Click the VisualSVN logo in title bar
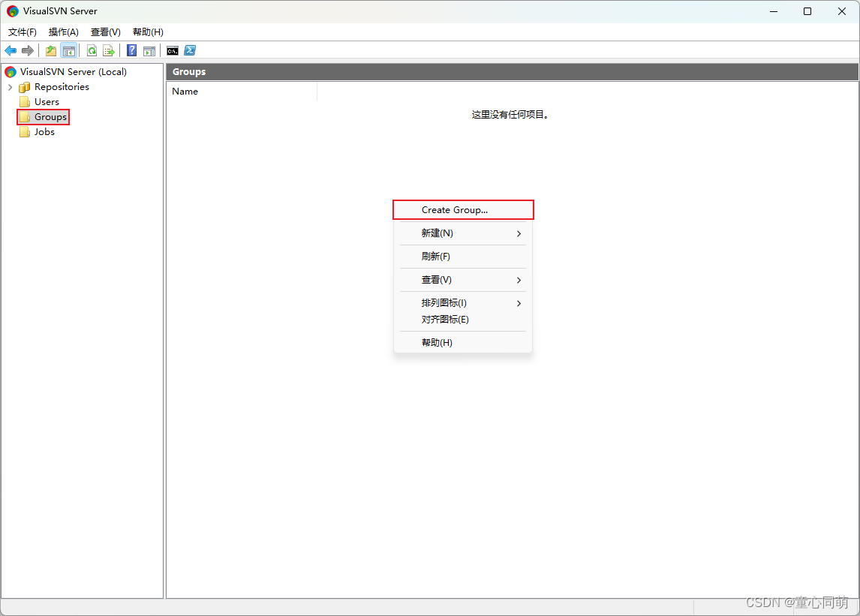 pos(12,11)
